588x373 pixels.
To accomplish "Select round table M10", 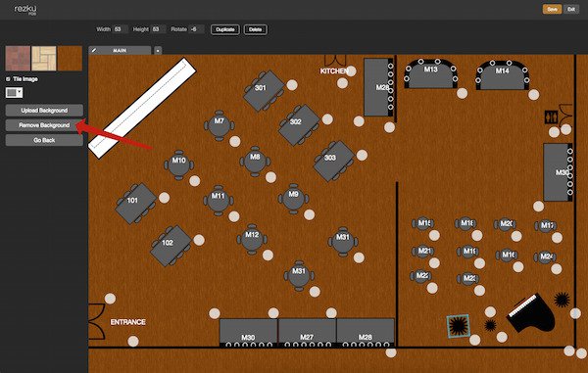I will 179,164.
